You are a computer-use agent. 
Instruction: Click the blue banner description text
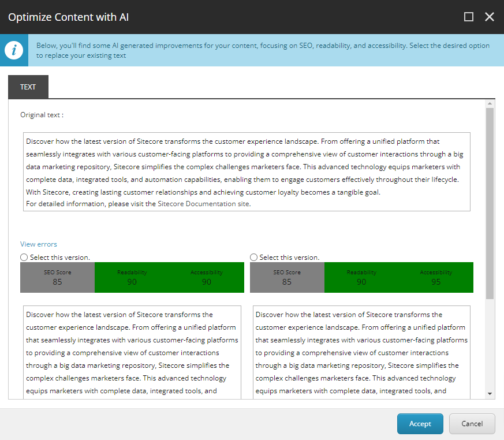(x=263, y=50)
